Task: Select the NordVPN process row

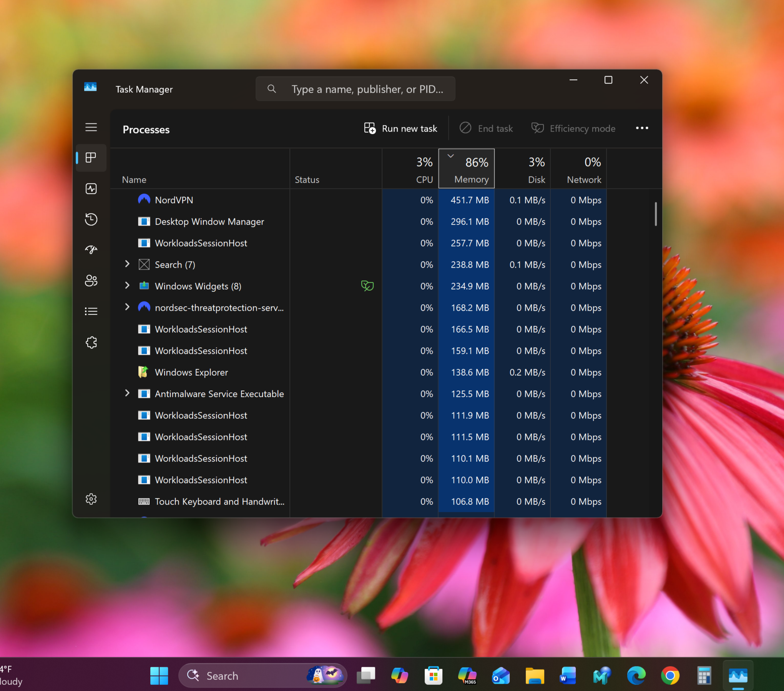Action: tap(174, 200)
